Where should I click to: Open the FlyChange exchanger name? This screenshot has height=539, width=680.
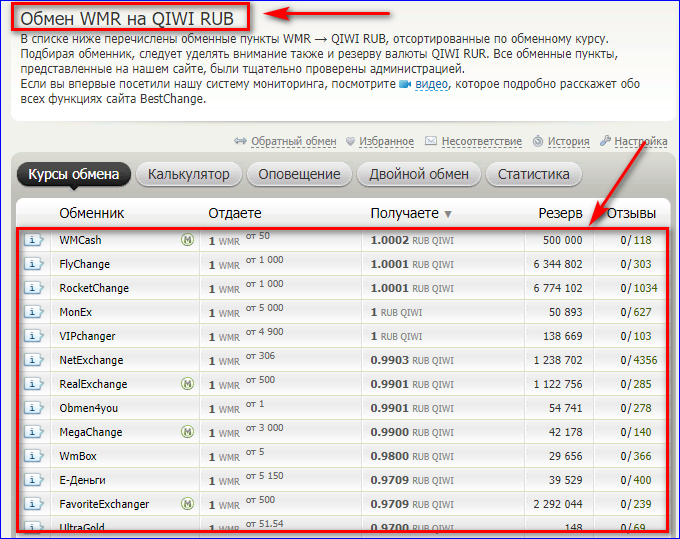point(85,264)
